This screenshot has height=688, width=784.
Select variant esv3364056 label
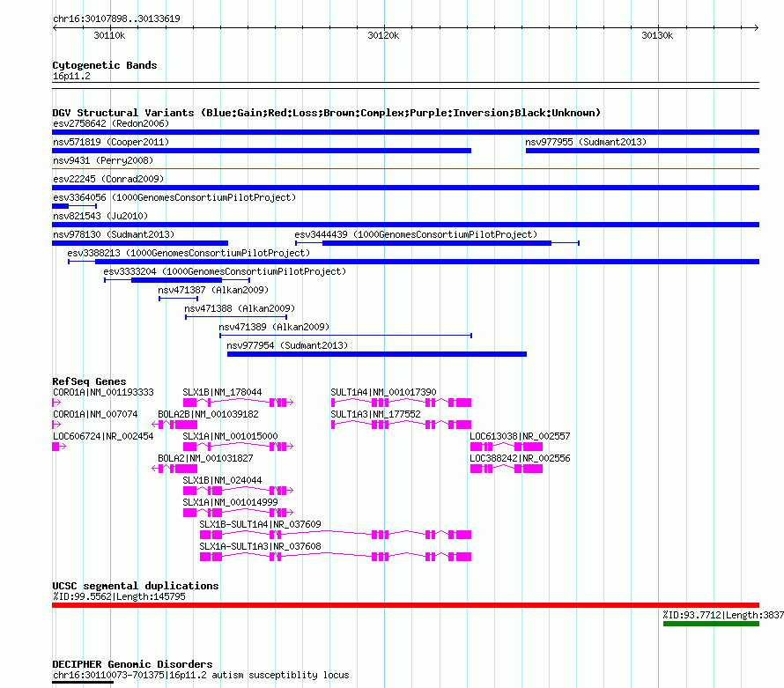tap(174, 197)
